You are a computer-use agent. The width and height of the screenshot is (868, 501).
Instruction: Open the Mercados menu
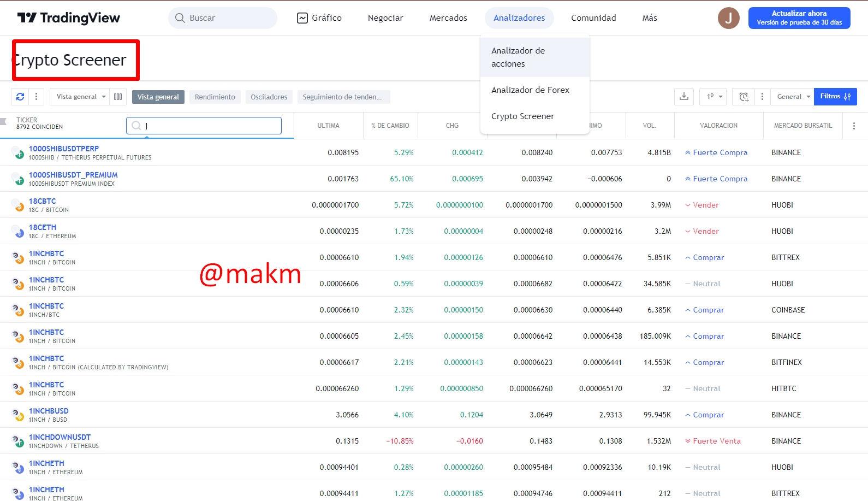[448, 18]
